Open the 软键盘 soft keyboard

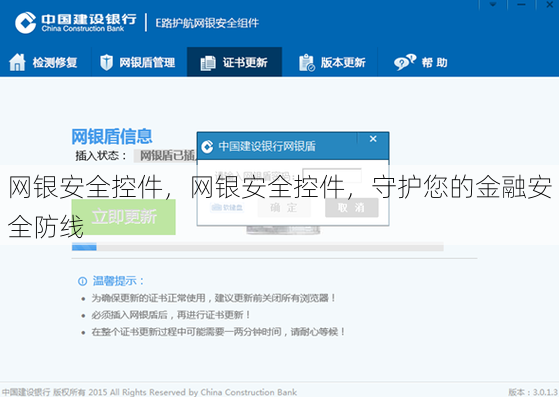227,207
